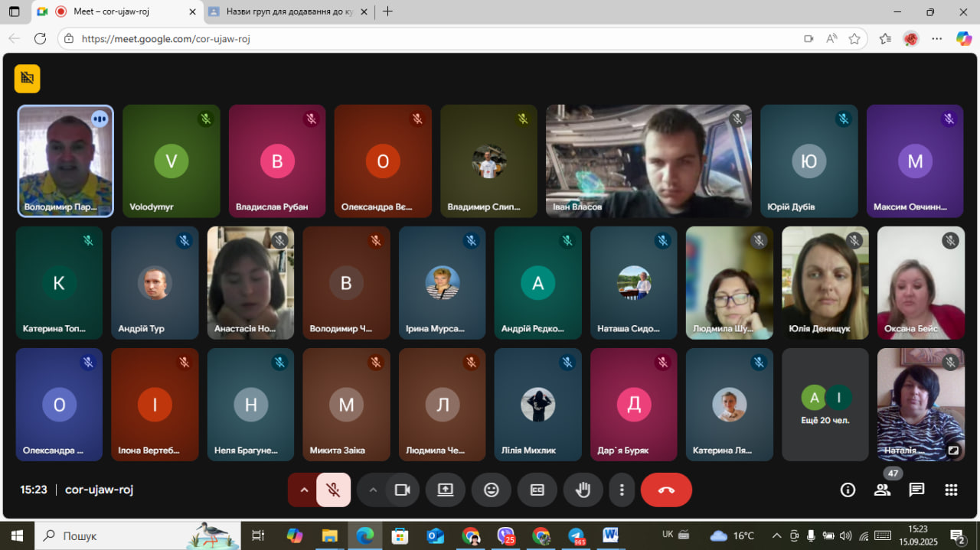Expand audio settings arrow beside microphone
Screen dimensions: 980x550
(x=304, y=490)
